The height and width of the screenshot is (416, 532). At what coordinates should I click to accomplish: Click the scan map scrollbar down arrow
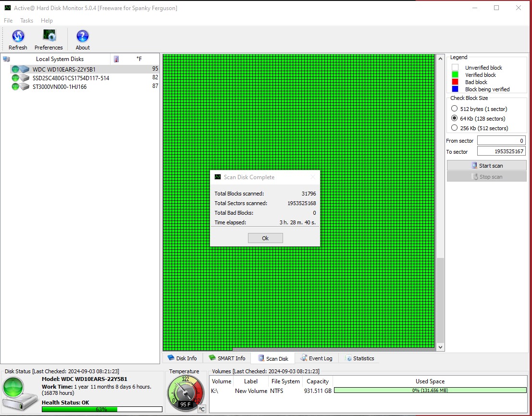(440, 346)
